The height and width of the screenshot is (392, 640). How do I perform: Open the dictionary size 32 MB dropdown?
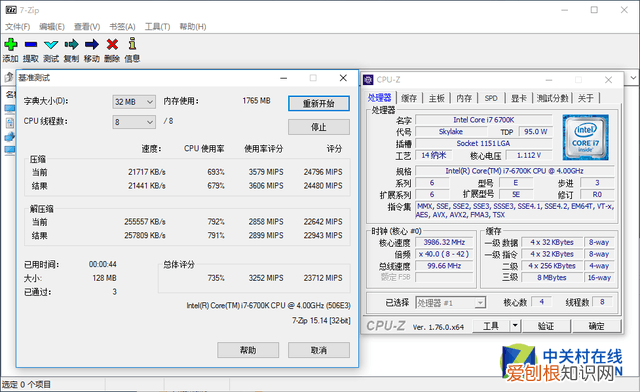click(134, 102)
